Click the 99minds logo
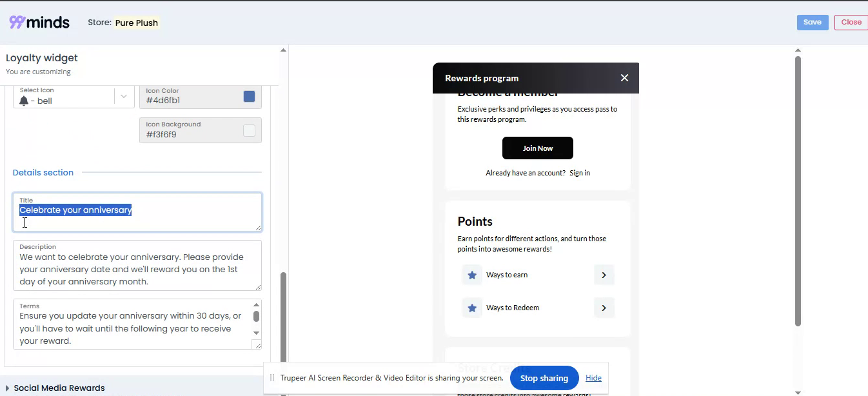The width and height of the screenshot is (868, 396). (39, 23)
